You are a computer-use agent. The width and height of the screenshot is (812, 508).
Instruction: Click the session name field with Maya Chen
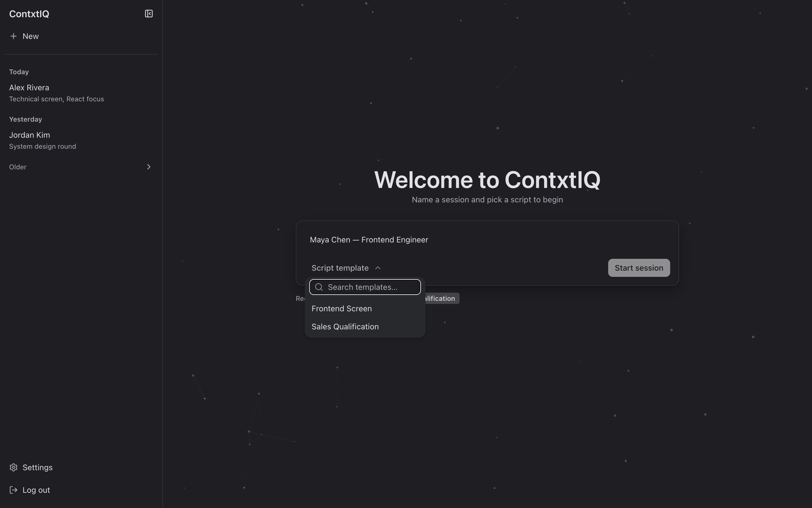pyautogui.click(x=487, y=240)
